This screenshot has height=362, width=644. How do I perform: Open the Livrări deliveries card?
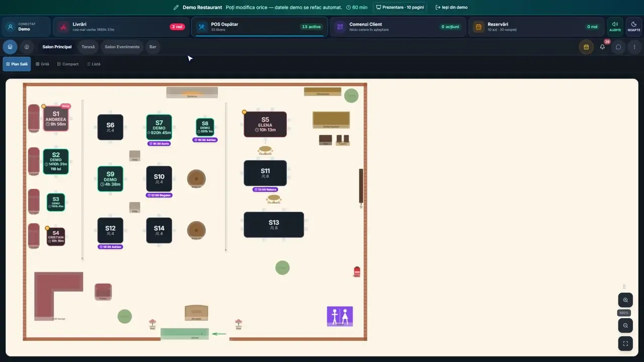(x=121, y=27)
